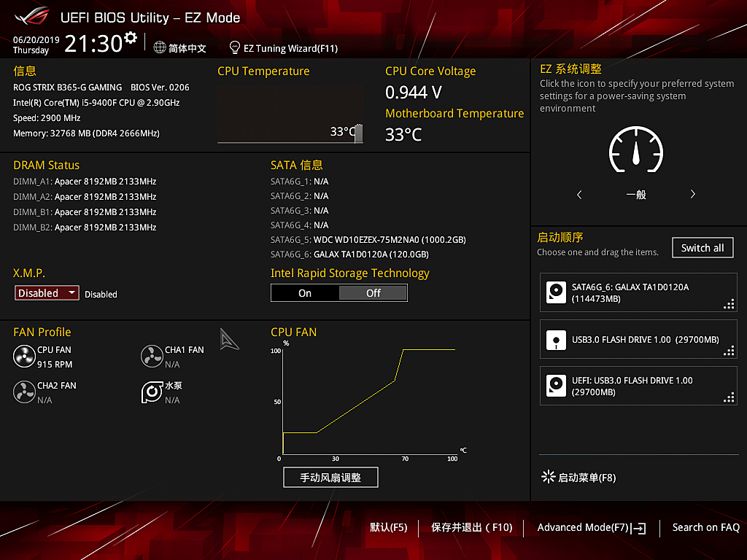Choose 保存并退出 (F10) save and exit
Viewport: 747px width, 560px height.
(472, 528)
